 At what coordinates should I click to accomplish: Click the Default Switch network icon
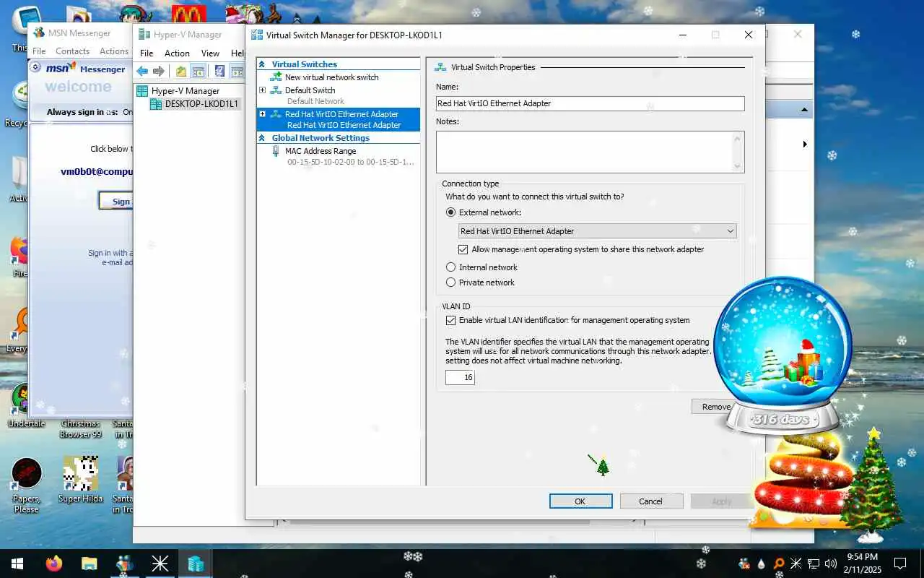pyautogui.click(x=276, y=90)
